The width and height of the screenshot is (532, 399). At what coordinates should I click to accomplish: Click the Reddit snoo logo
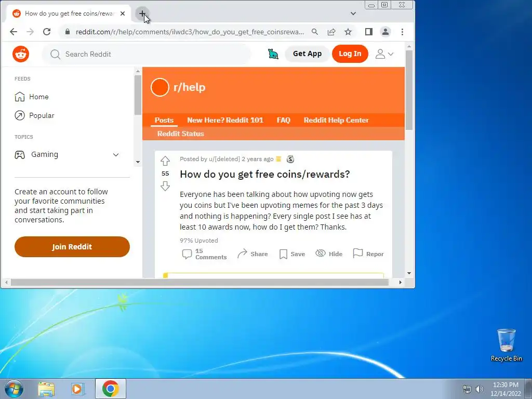[x=21, y=54]
